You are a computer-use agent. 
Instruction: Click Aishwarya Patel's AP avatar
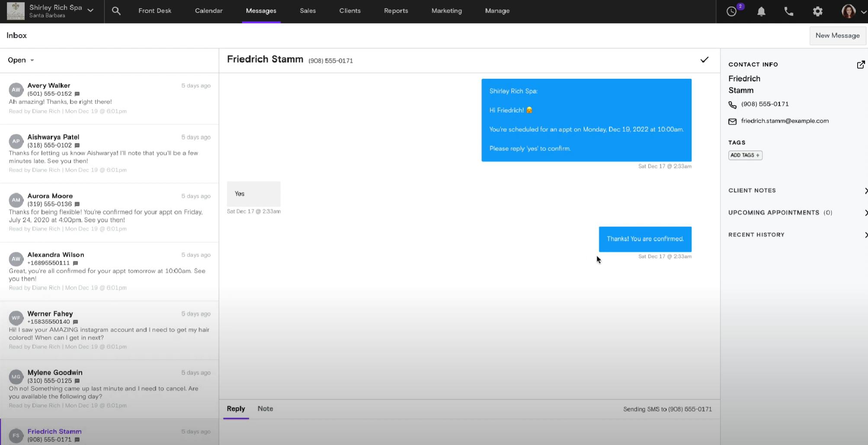pyautogui.click(x=16, y=141)
